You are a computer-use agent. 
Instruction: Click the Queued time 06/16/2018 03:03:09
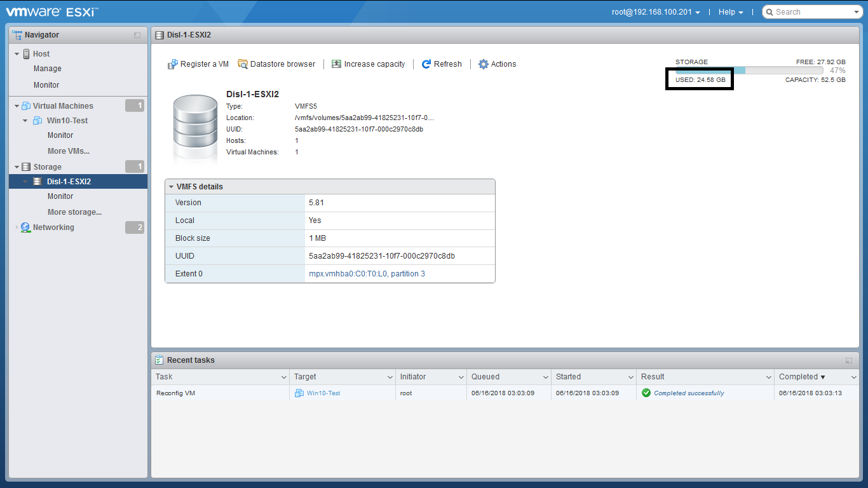coord(503,393)
